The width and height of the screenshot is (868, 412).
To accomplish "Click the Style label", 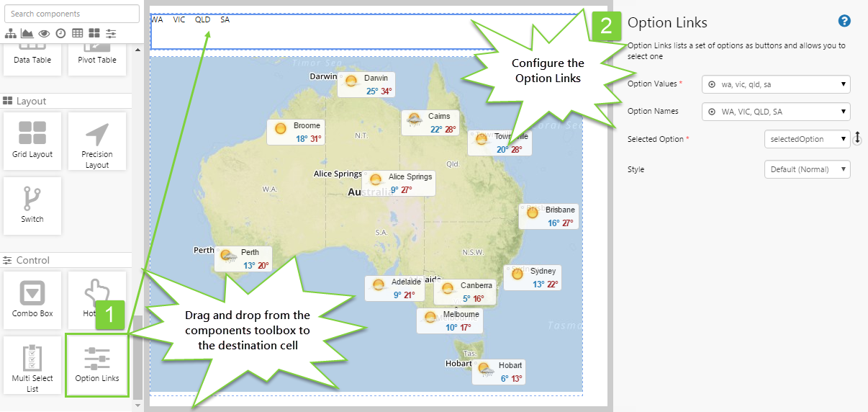I will [x=636, y=169].
